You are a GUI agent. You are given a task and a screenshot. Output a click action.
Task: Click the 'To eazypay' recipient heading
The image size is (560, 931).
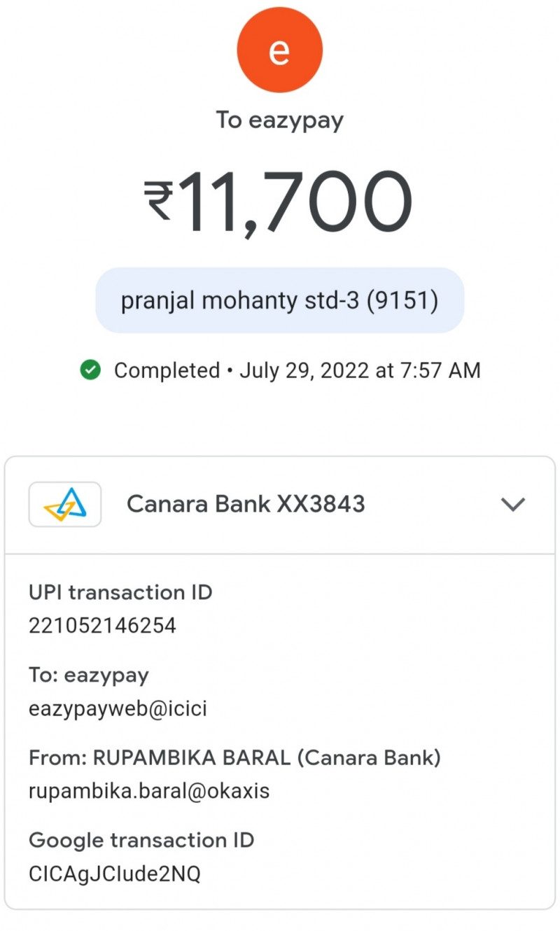click(x=279, y=120)
